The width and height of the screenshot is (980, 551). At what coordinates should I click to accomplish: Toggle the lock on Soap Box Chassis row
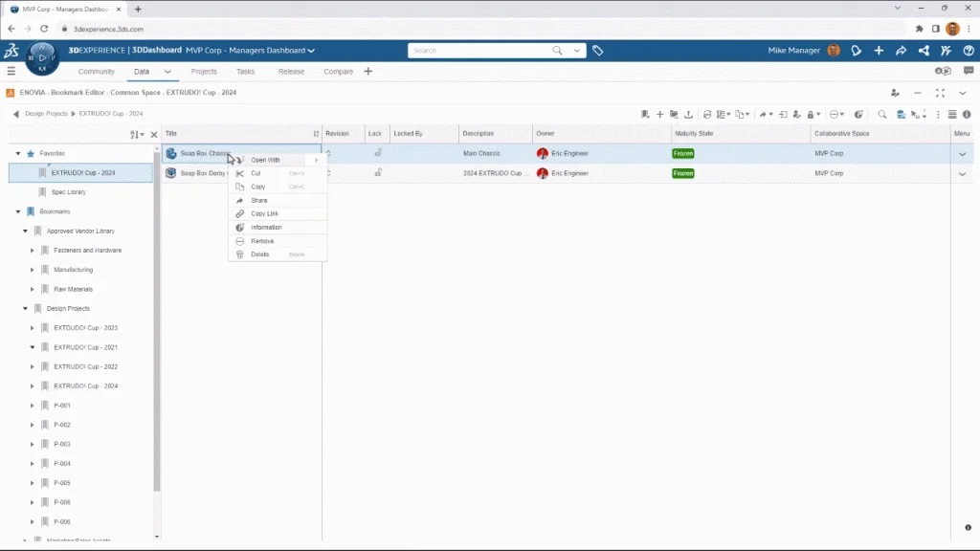tap(378, 153)
